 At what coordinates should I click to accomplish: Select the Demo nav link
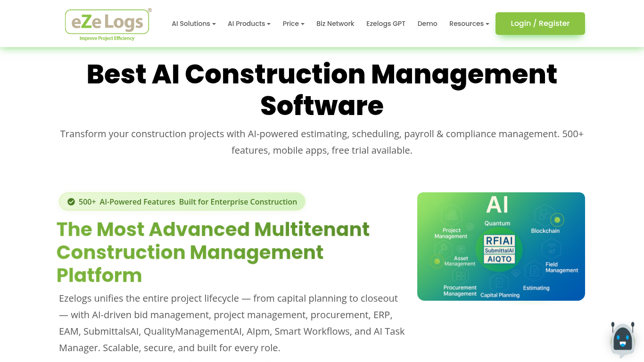(427, 24)
